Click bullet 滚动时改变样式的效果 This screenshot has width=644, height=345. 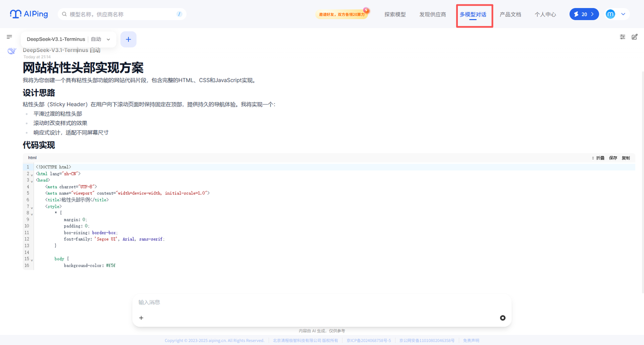pos(60,123)
